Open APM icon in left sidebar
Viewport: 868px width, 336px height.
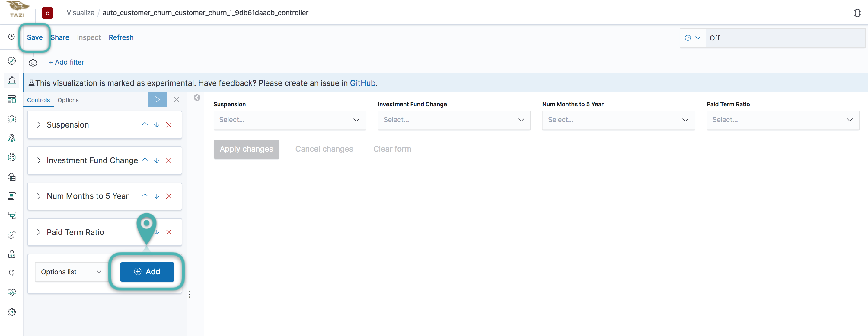click(x=11, y=215)
